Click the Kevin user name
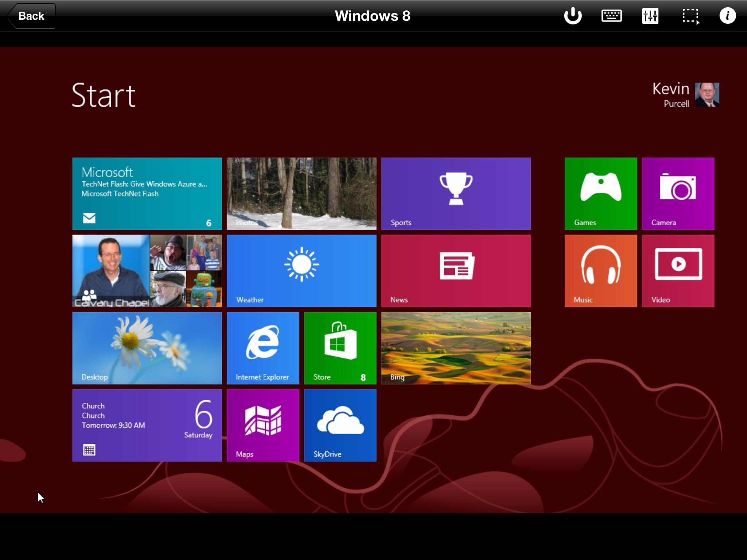The height and width of the screenshot is (560, 747). 671,89
